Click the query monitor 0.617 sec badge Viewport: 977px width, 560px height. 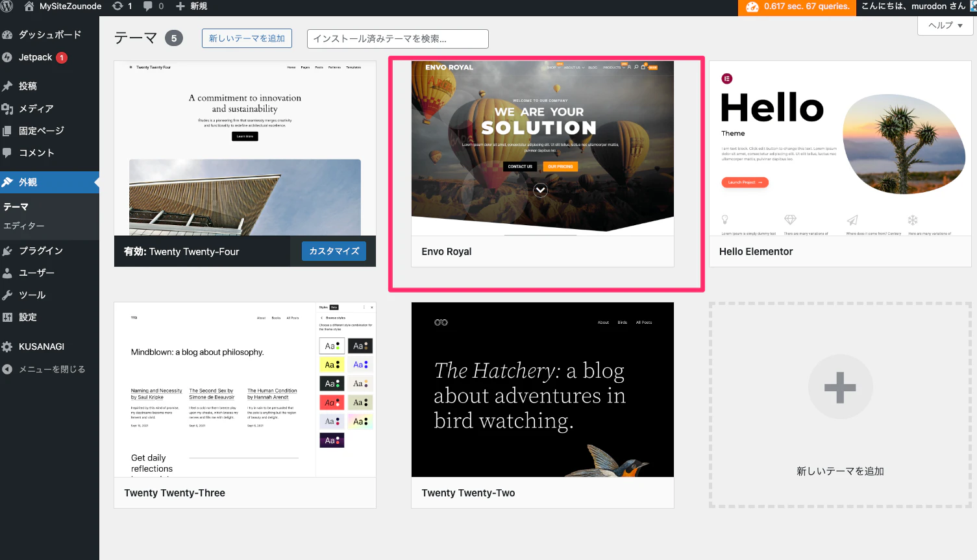[x=797, y=6]
